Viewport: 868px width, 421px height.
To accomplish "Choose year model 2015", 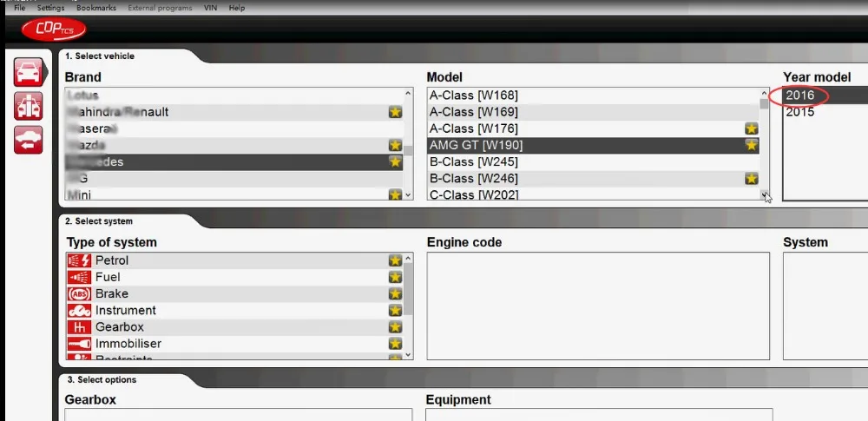I will pyautogui.click(x=825, y=112).
